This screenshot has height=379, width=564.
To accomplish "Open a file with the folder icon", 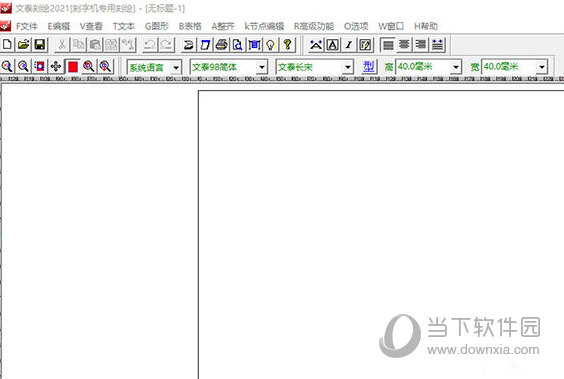I will pos(23,45).
